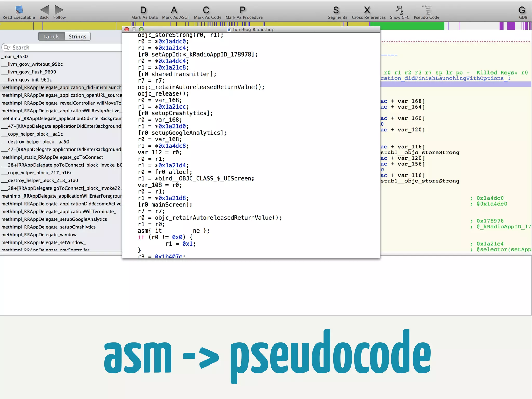This screenshot has height=399, width=532.
Task: Click the Killed Regs: r0 comment in disassembly
Action: tap(502, 73)
